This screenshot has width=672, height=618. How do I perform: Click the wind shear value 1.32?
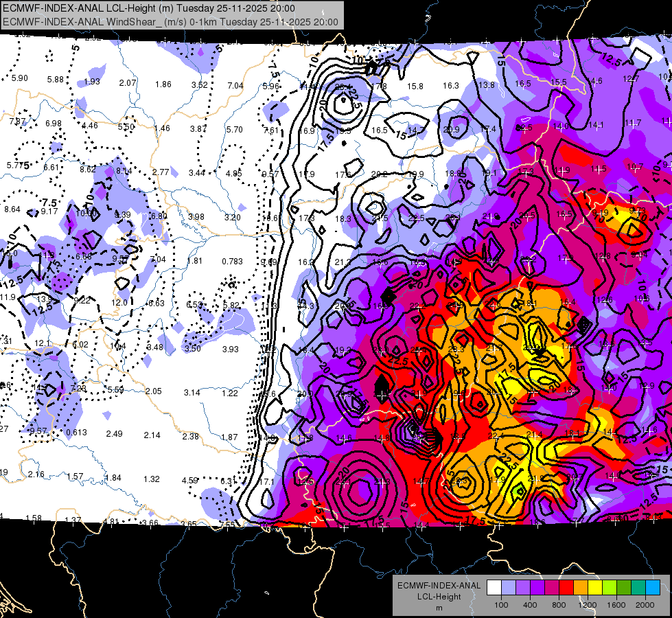[151, 479]
